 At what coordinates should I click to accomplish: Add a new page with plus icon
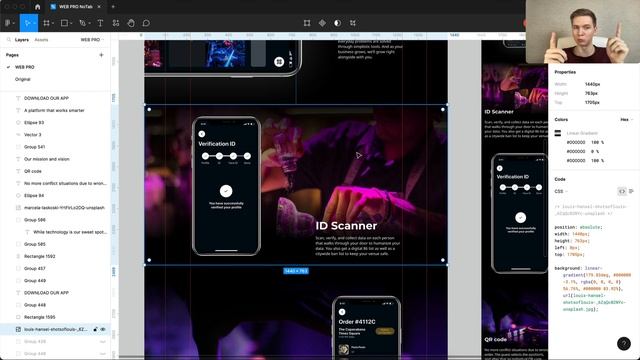[101, 55]
